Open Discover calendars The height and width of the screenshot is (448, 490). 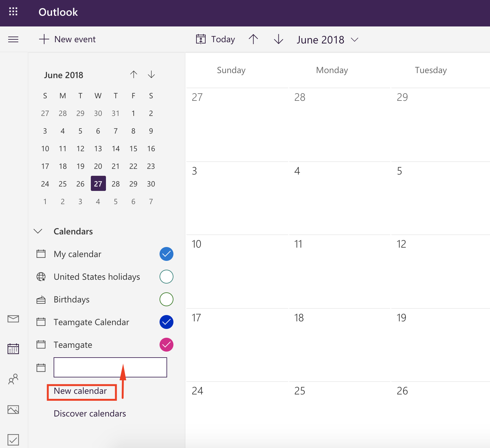pos(90,413)
